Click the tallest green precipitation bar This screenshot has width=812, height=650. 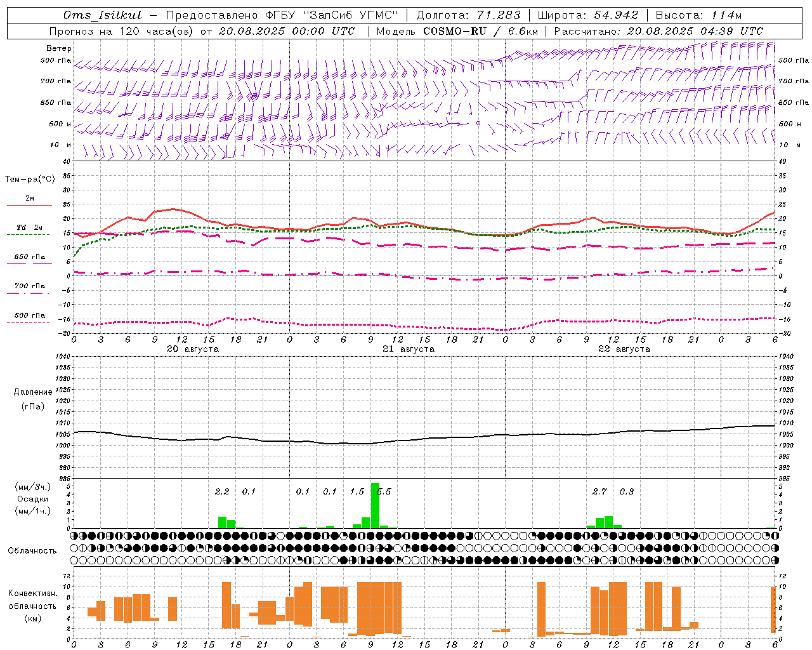[x=375, y=505]
